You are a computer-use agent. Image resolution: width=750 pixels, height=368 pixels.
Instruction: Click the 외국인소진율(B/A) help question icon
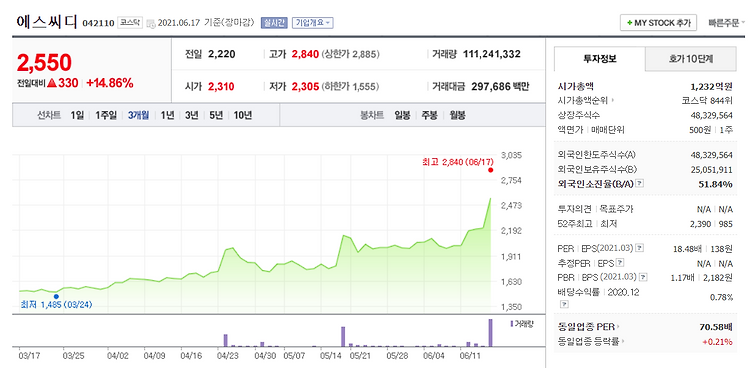coord(640,183)
